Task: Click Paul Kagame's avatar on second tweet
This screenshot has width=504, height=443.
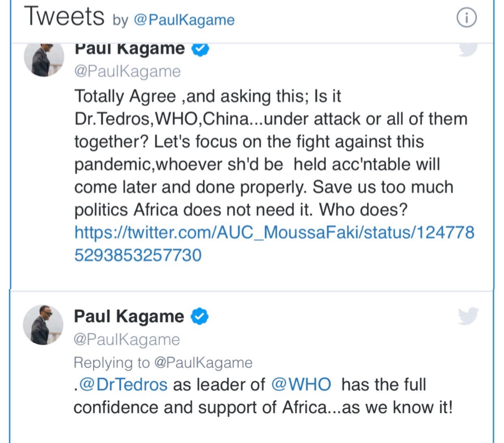Action: [x=43, y=325]
